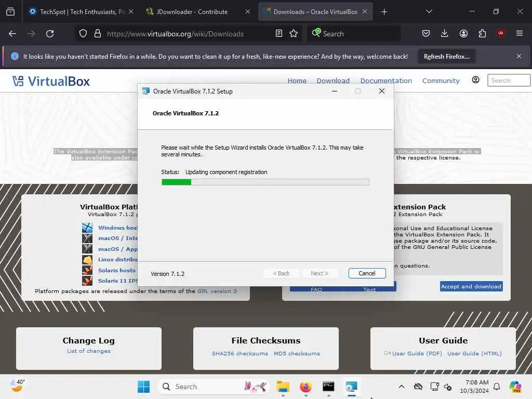Open the Firefox downloads panel icon
532x399 pixels.
pyautogui.click(x=445, y=34)
